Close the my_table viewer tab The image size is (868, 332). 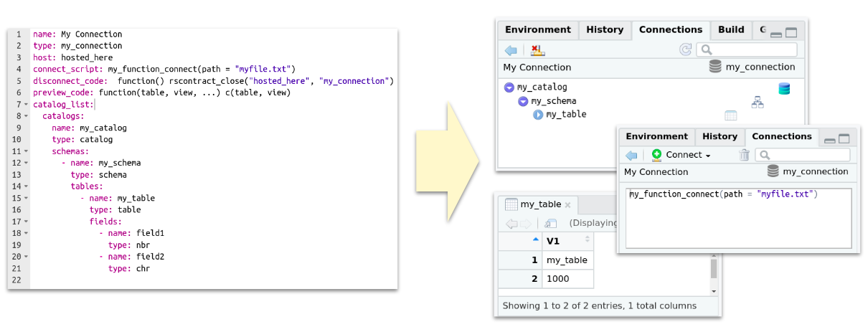point(567,205)
